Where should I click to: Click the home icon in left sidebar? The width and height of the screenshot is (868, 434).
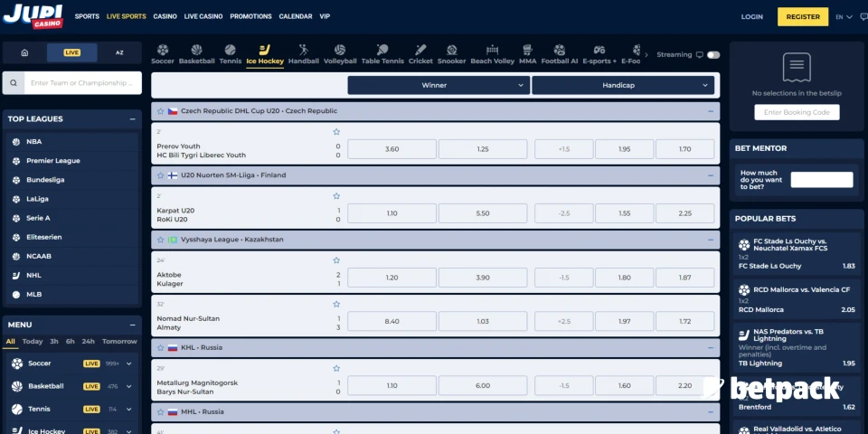(x=24, y=52)
